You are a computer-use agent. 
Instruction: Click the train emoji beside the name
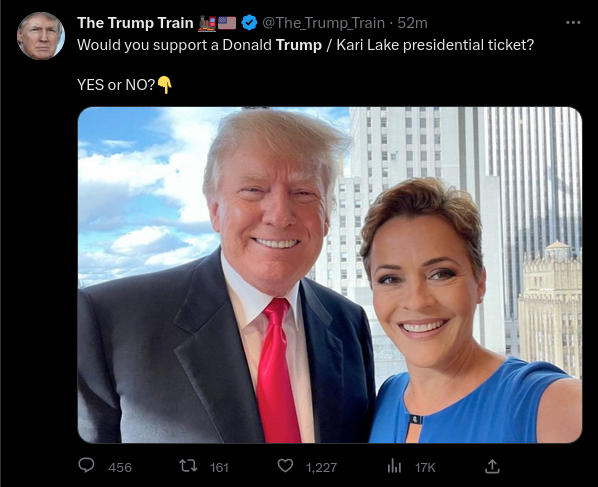207,23
